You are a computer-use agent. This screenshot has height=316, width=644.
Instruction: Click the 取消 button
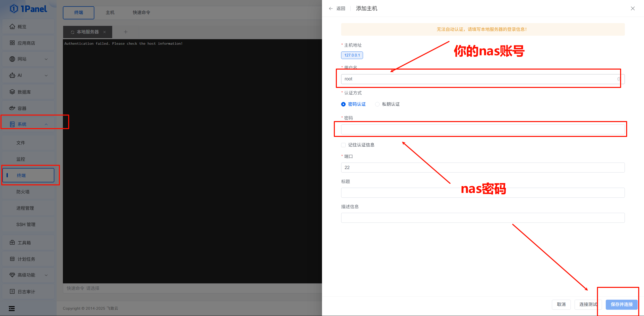pos(561,304)
